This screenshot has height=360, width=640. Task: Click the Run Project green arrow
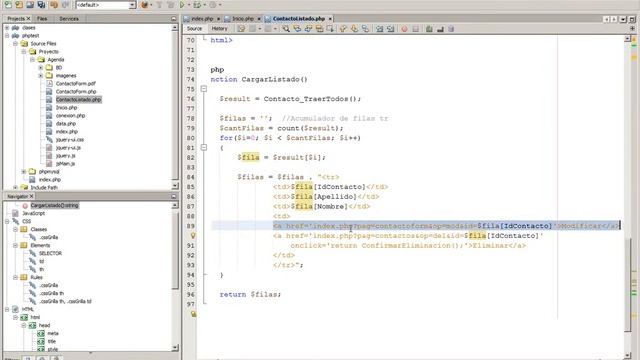(x=182, y=5)
